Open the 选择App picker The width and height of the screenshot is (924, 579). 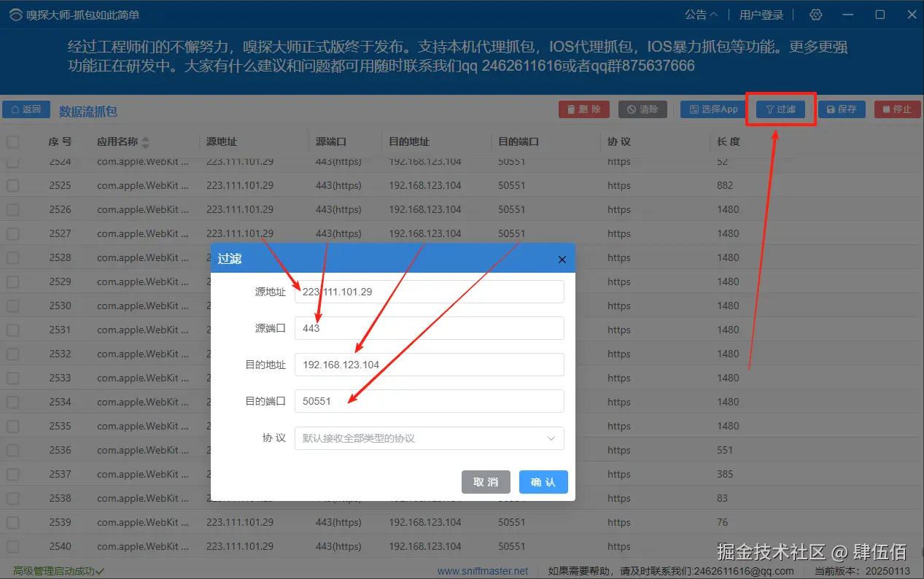(711, 109)
